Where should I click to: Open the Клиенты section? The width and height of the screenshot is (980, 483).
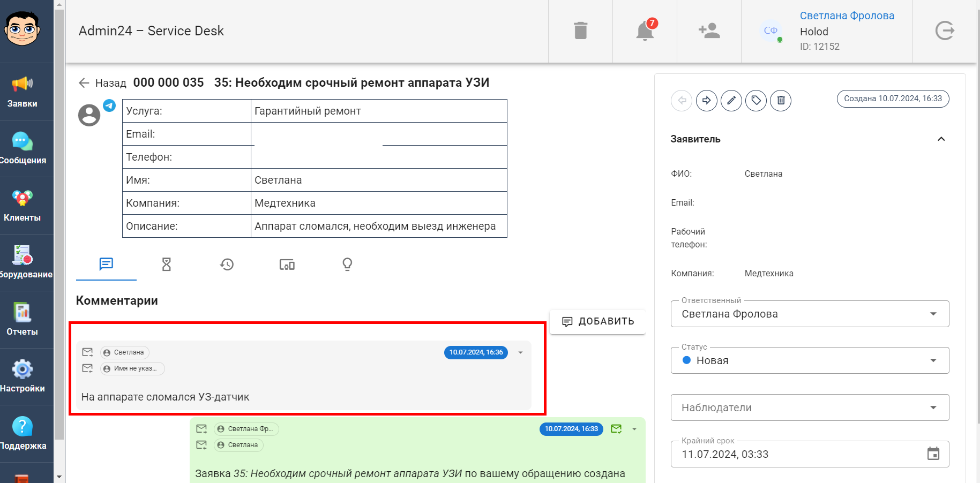23,206
